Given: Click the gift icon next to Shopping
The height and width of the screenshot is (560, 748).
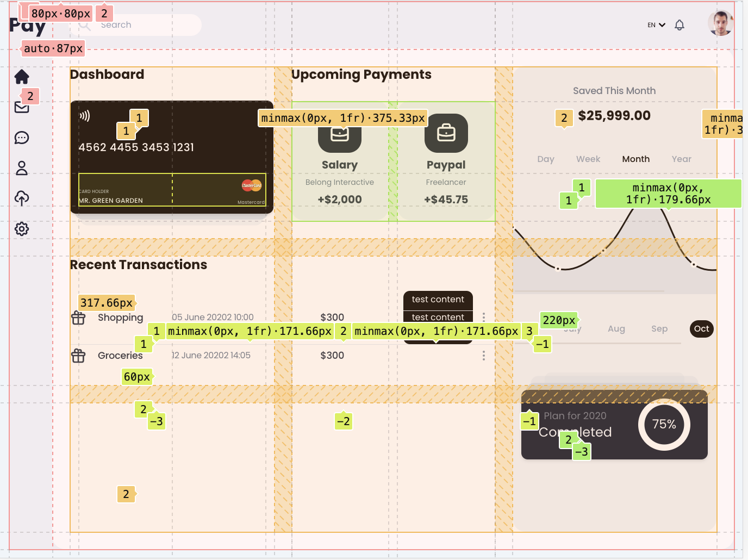Looking at the screenshot, I should [78, 317].
